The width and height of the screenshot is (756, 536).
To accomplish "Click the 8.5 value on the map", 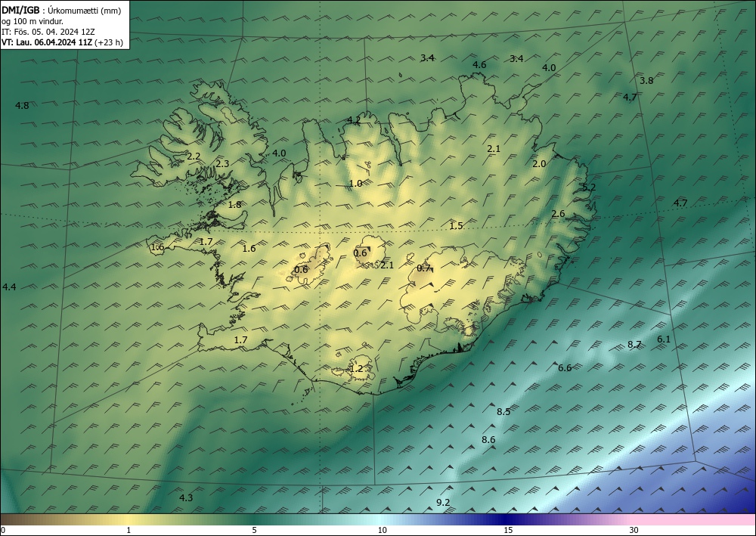I will tap(503, 411).
